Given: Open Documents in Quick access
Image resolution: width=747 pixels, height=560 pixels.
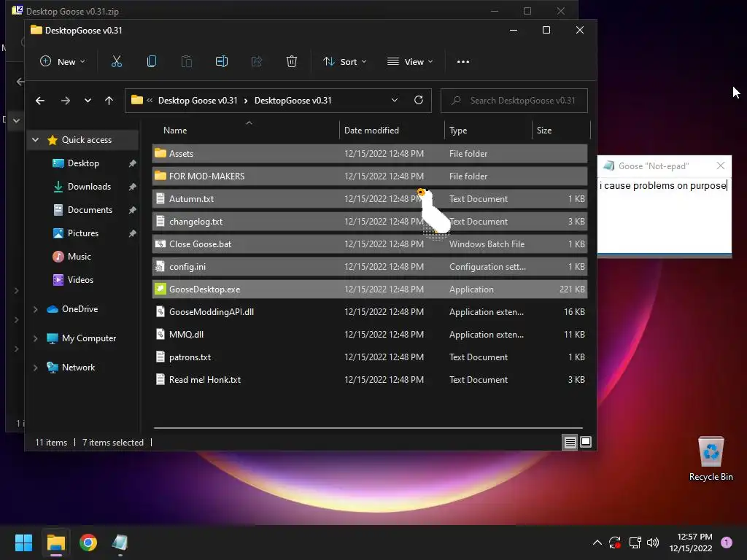Looking at the screenshot, I should click(x=90, y=210).
